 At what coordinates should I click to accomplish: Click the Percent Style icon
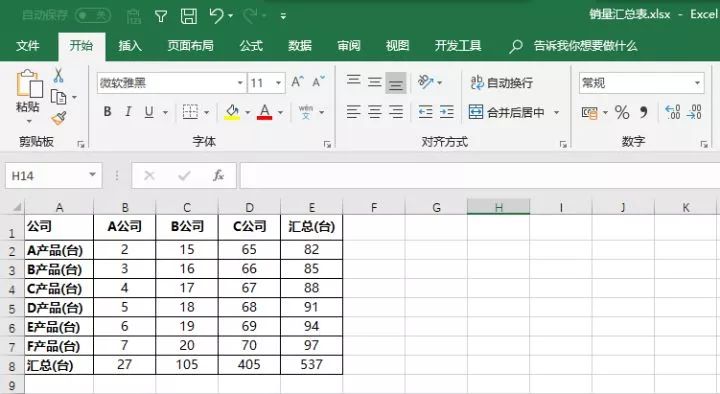(x=622, y=112)
